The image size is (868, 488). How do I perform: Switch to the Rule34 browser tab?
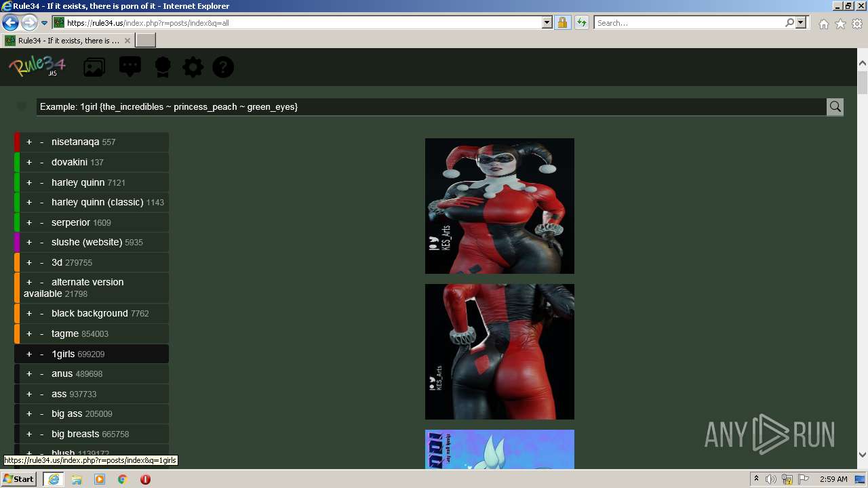(68, 41)
